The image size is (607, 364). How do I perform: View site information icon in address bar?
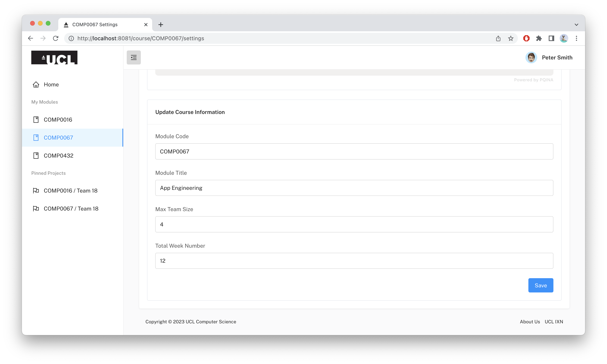click(x=71, y=38)
